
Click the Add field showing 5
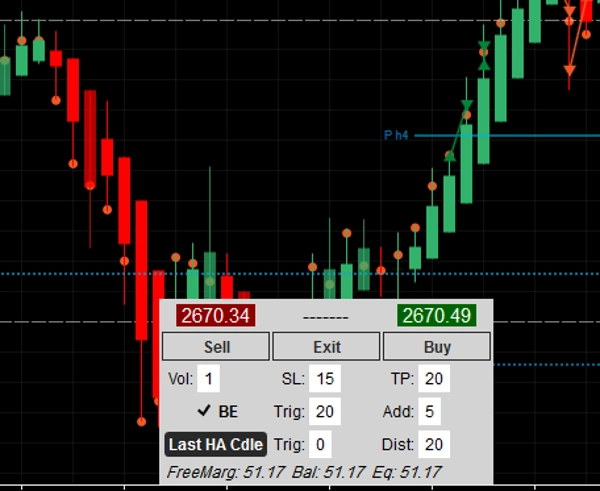pyautogui.click(x=429, y=411)
